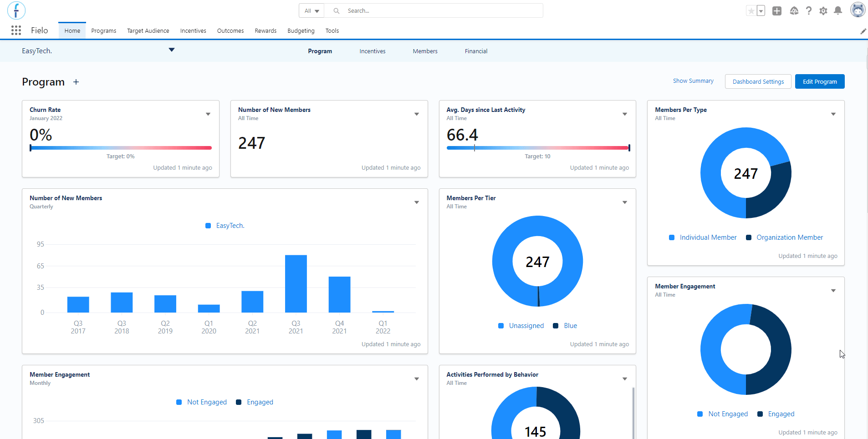Image resolution: width=868 pixels, height=439 pixels.
Task: Click the Target: 10 label
Action: (537, 156)
